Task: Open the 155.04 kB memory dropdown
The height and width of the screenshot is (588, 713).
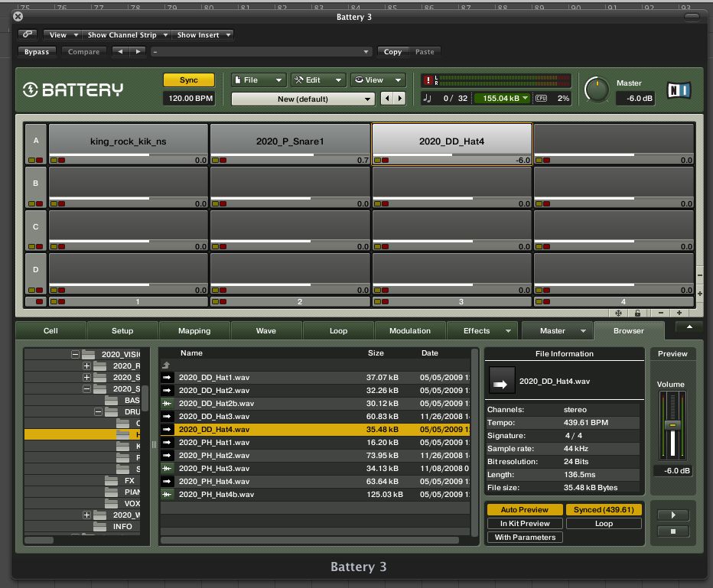Action: tap(502, 98)
